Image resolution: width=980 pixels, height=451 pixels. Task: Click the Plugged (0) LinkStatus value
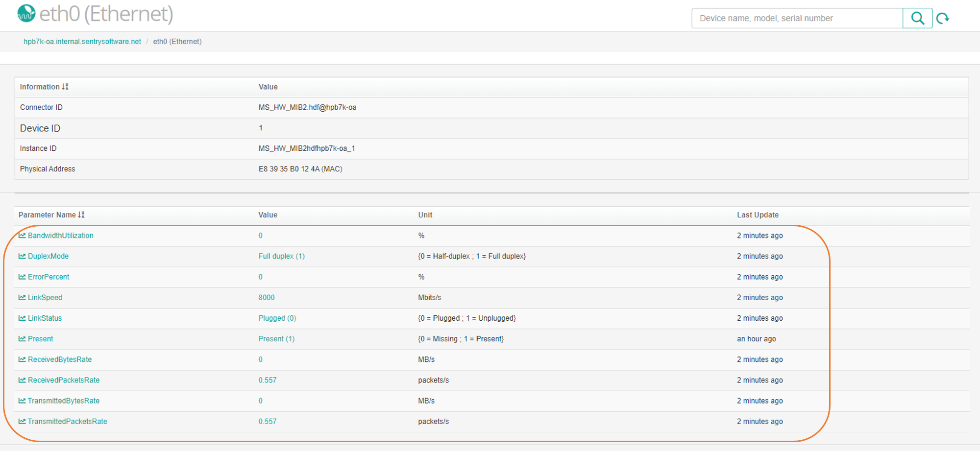coord(277,318)
